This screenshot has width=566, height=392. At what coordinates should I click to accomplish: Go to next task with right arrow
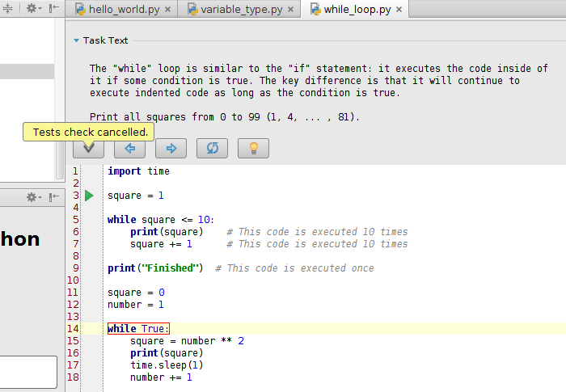[171, 149]
